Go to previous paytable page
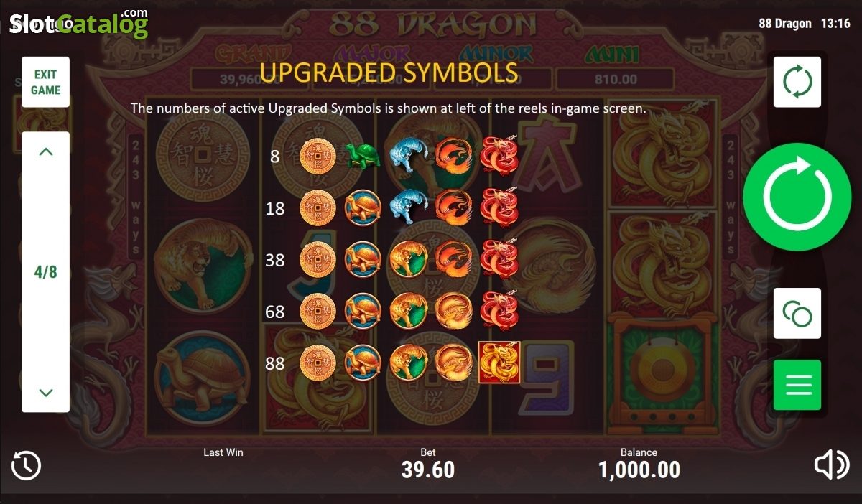 45,151
